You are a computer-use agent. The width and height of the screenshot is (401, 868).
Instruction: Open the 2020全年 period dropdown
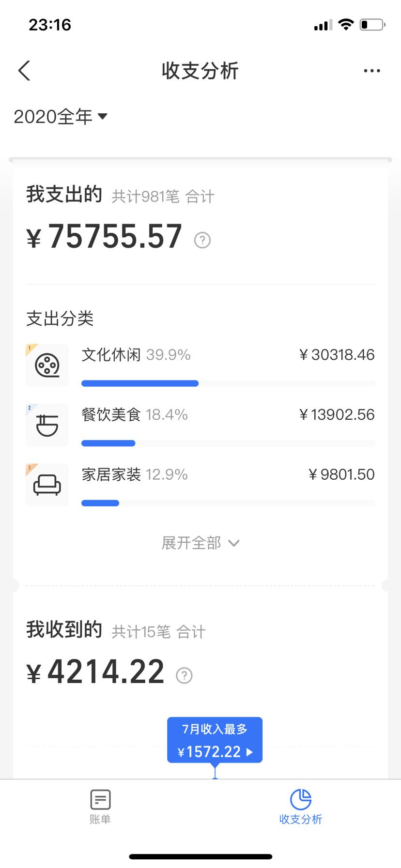60,117
